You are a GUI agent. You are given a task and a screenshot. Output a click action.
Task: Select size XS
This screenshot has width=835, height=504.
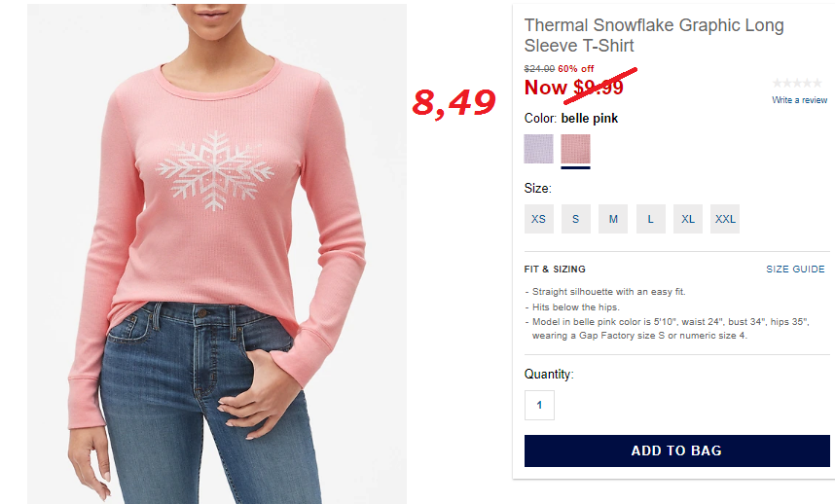[538, 219]
